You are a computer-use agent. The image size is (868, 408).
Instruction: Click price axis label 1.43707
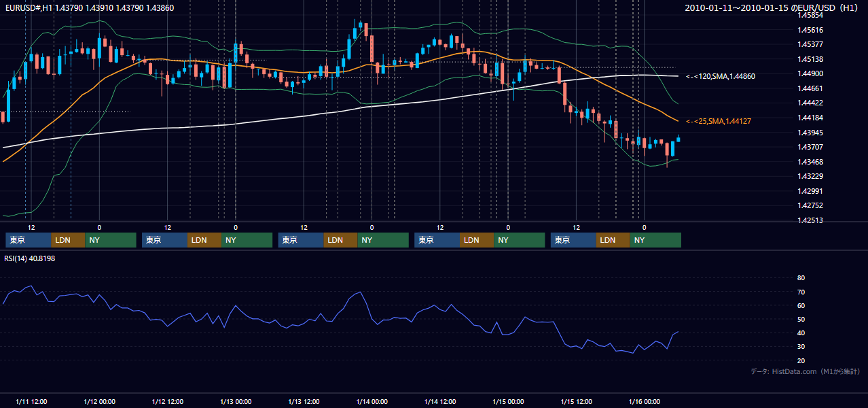pyautogui.click(x=810, y=147)
